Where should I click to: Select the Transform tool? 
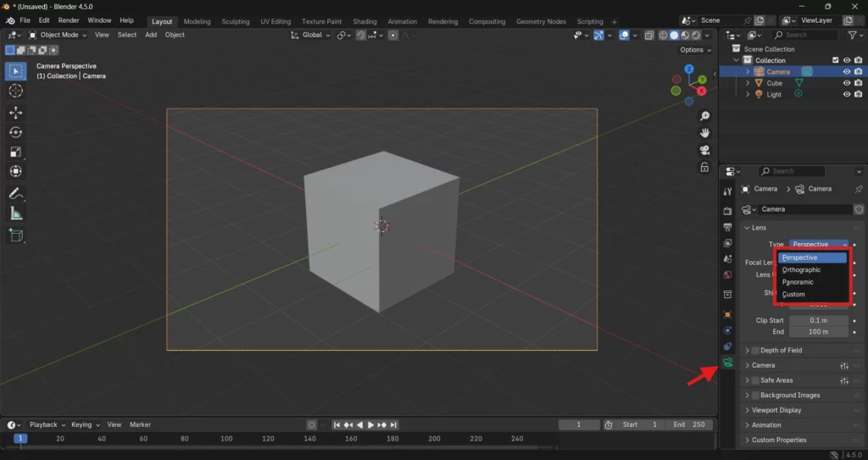pyautogui.click(x=15, y=171)
